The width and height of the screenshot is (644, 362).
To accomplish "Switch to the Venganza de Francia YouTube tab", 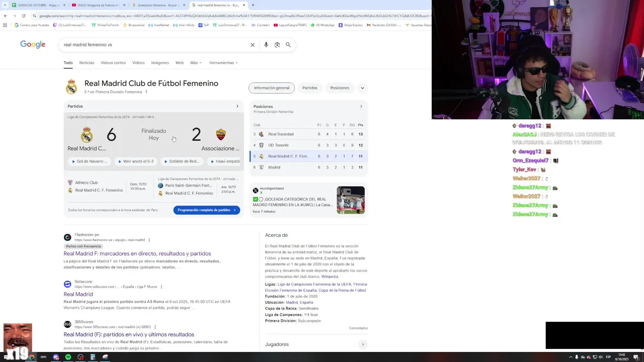I will [98, 5].
